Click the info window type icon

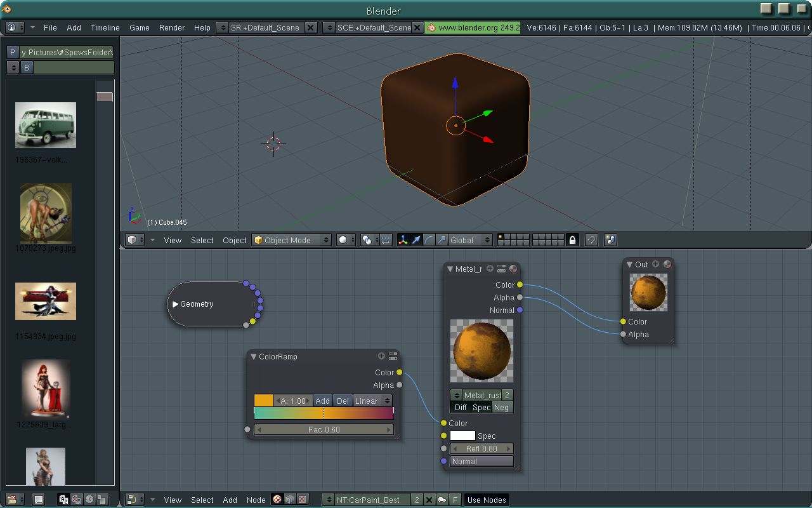tap(15, 28)
